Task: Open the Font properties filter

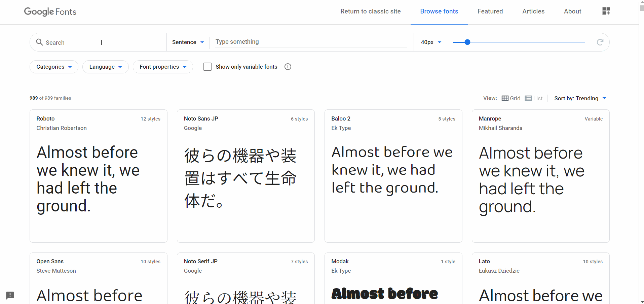Action: coord(163,67)
